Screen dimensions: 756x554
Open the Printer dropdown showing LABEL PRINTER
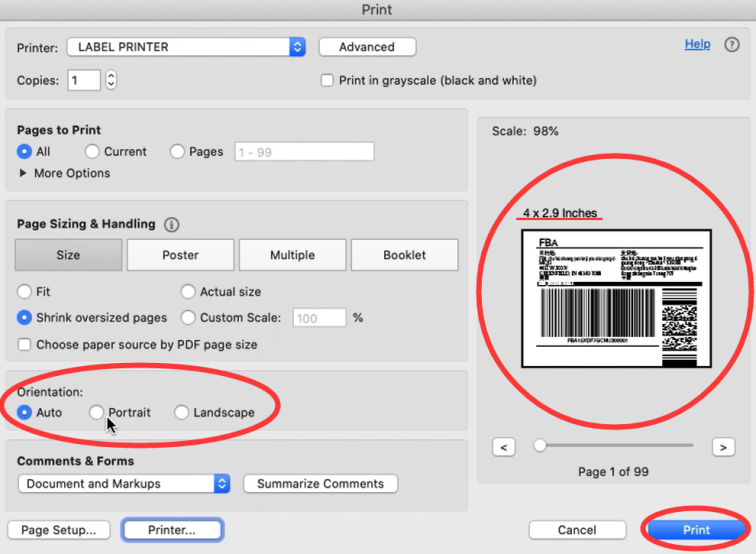[186, 47]
